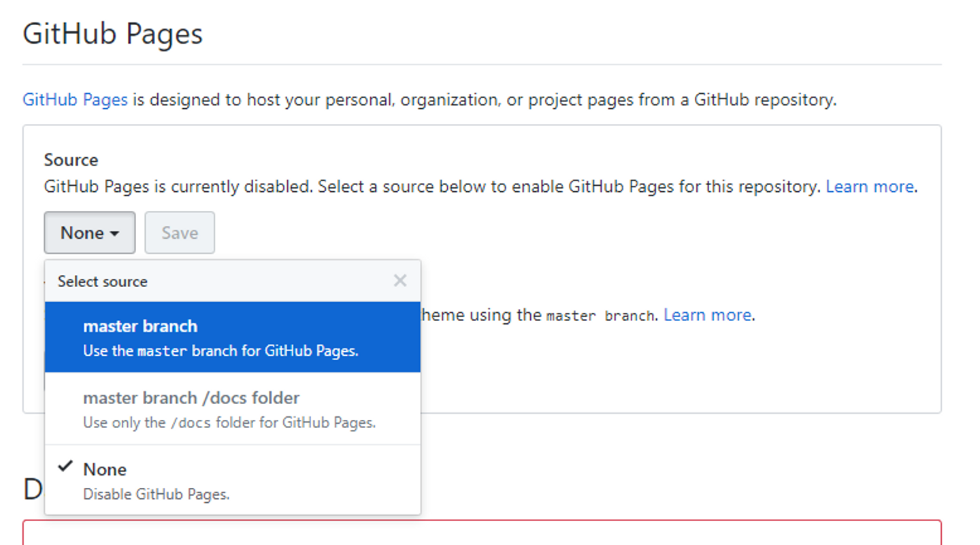
Task: Click the inline master branch code text
Action: click(x=600, y=316)
